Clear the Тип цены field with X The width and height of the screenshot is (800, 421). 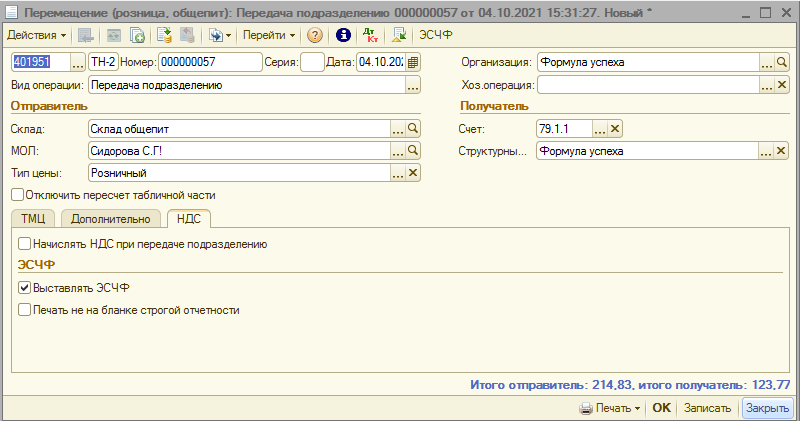413,173
